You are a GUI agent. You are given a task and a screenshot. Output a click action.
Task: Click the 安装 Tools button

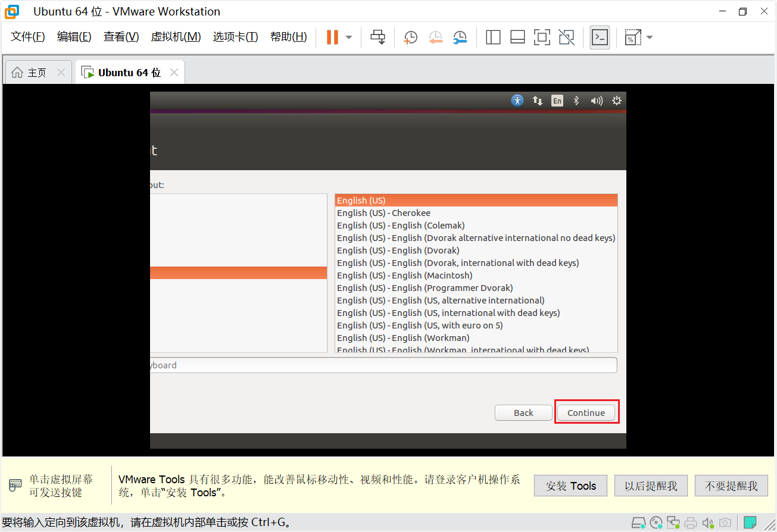[x=570, y=486]
